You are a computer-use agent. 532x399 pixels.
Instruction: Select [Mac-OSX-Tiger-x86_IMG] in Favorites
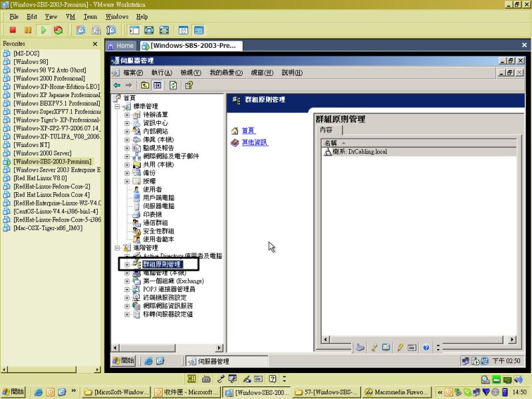click(48, 228)
